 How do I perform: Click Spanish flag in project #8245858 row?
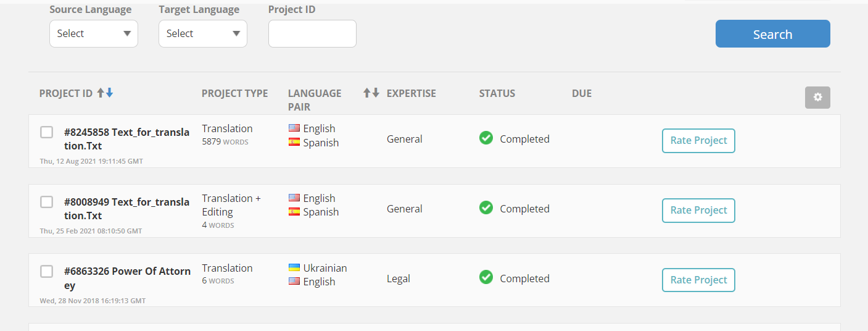[294, 143]
